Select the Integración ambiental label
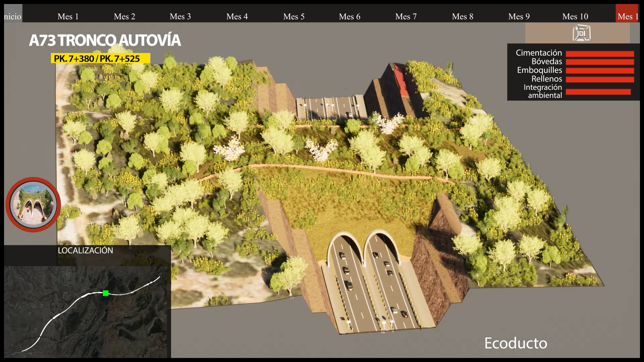The width and height of the screenshot is (644, 362). pos(543,91)
